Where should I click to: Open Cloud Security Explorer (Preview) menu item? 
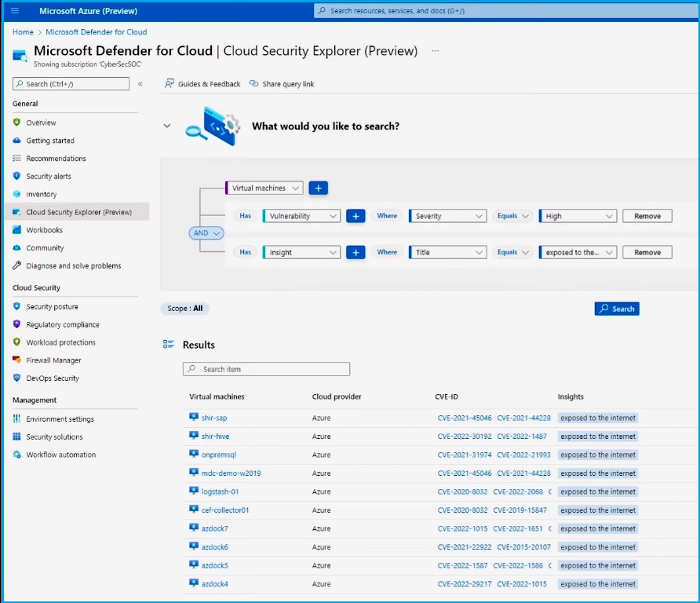pos(77,212)
